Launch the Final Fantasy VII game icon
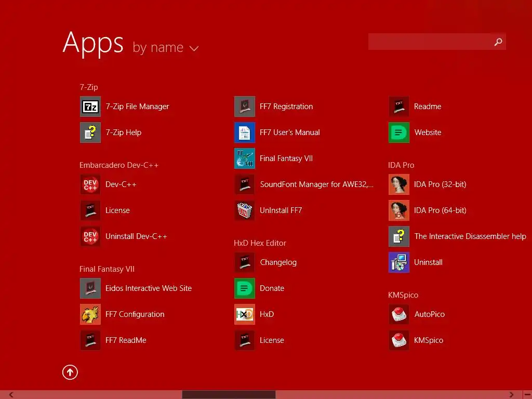532x399 pixels. (245, 158)
